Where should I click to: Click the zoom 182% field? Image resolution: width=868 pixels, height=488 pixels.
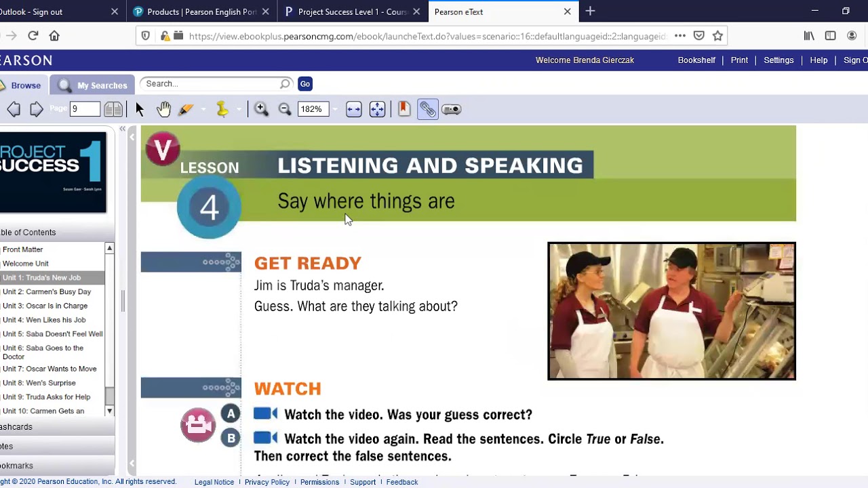point(313,109)
